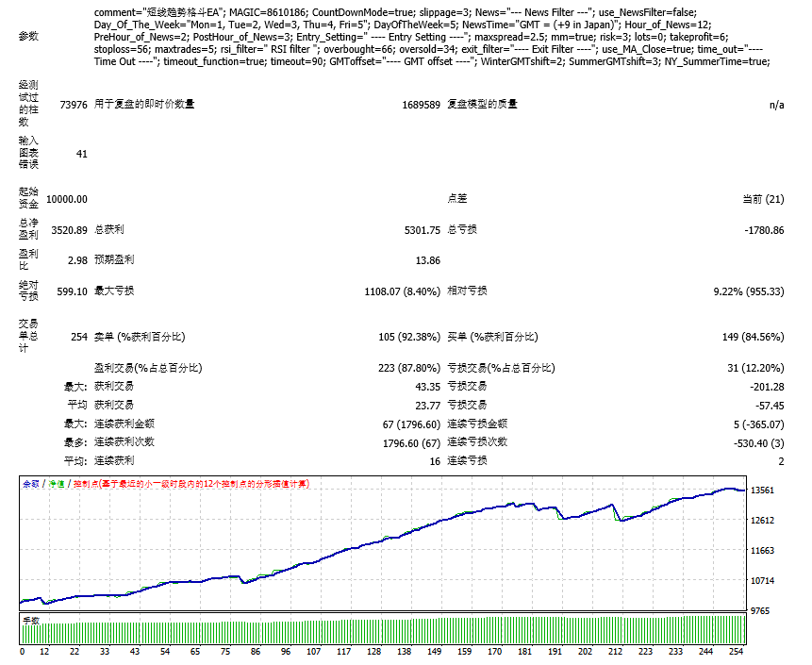Click the 卖单 (%获利百分比) statistic label
Screen dimensions: 812x665
pyautogui.click(x=140, y=336)
